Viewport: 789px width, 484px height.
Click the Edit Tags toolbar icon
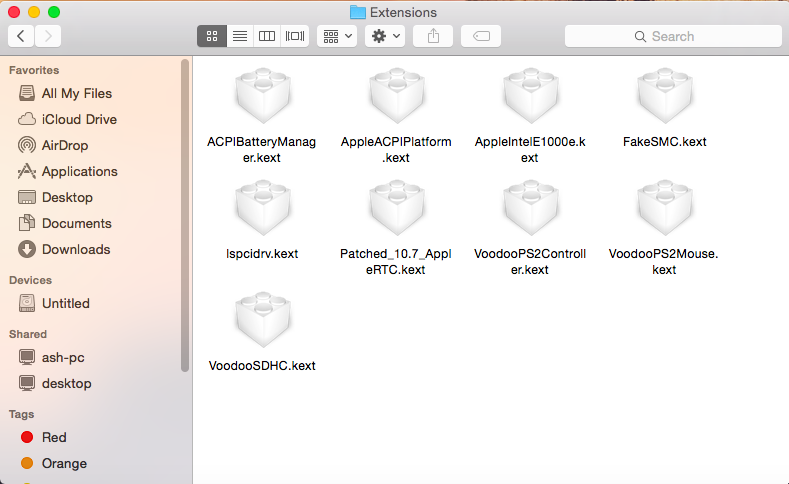coord(481,36)
